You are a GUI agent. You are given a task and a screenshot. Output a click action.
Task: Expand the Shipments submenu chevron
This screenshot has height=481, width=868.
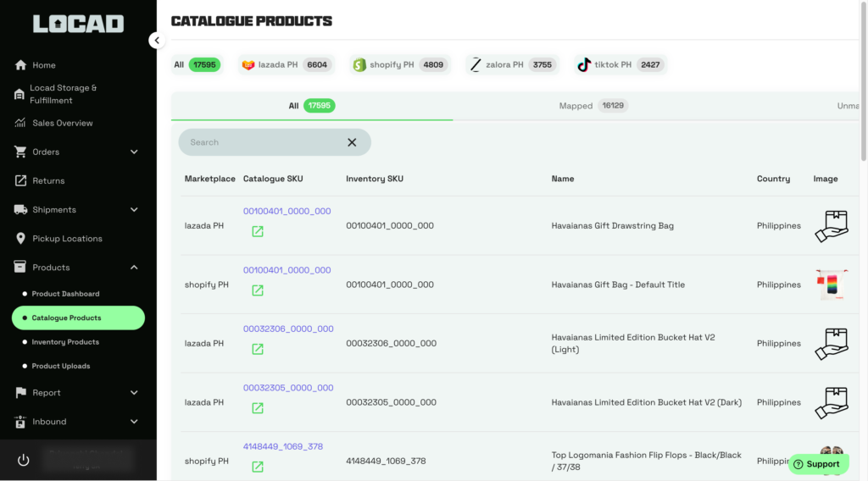tap(134, 210)
